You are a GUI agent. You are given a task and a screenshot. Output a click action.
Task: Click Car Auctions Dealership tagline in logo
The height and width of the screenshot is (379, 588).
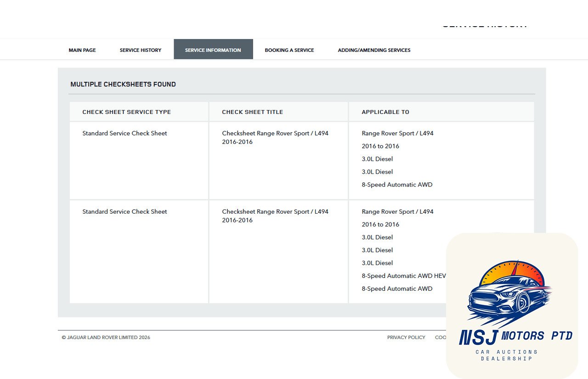pyautogui.click(x=512, y=355)
